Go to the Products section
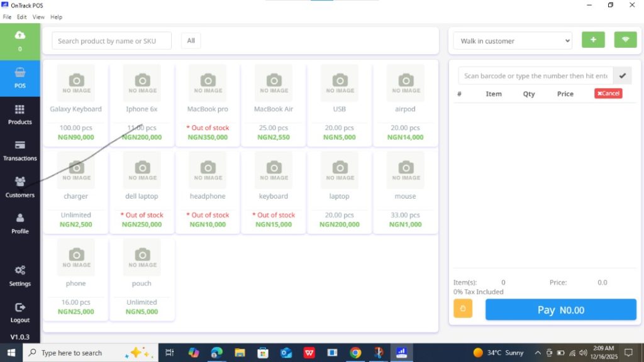644x362 pixels. point(19,114)
